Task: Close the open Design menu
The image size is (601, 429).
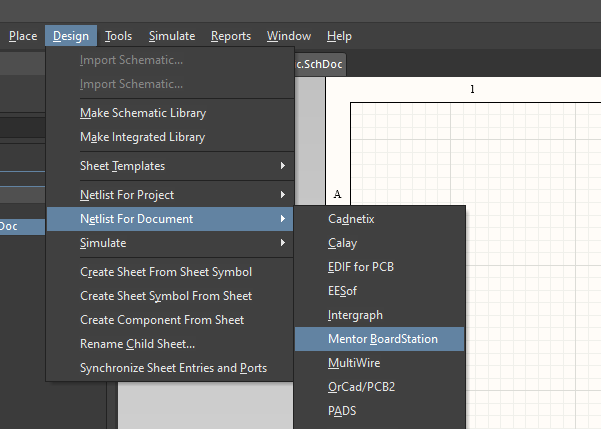Action: coord(71,36)
